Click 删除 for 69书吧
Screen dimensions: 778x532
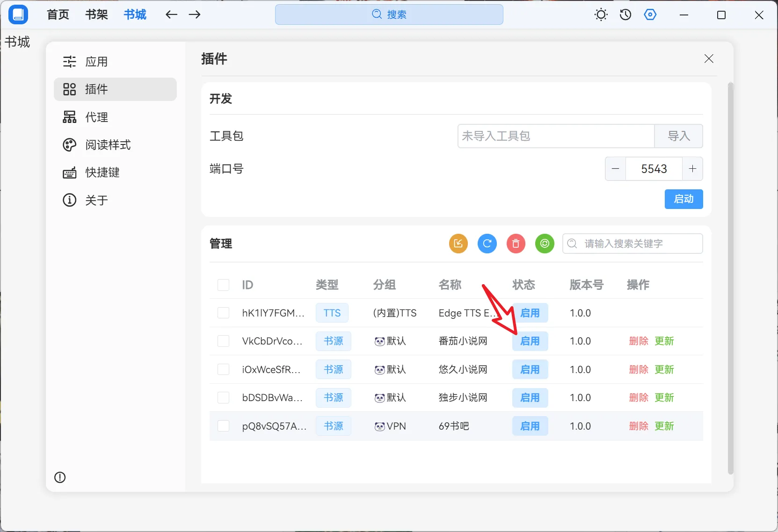(639, 426)
